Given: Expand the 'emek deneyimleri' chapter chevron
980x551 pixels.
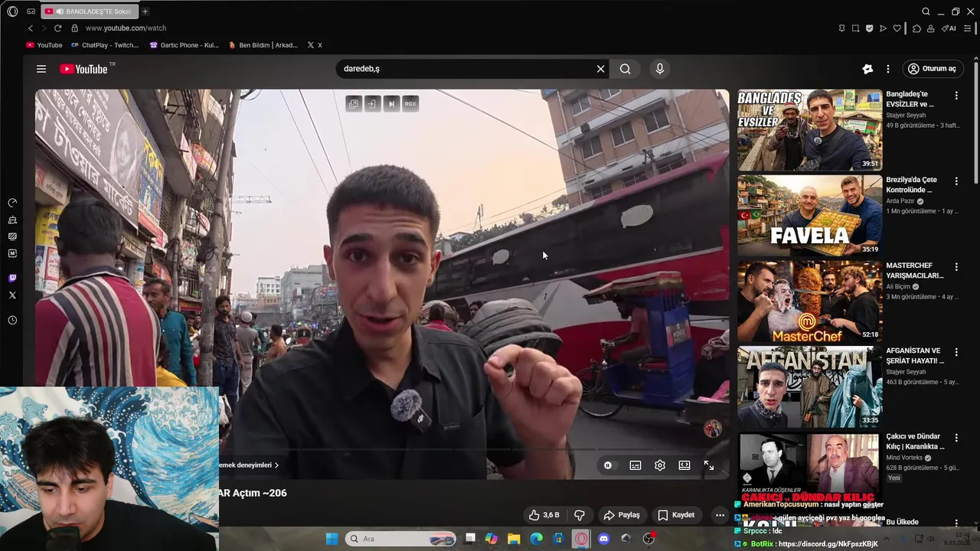Looking at the screenshot, I should pos(276,465).
